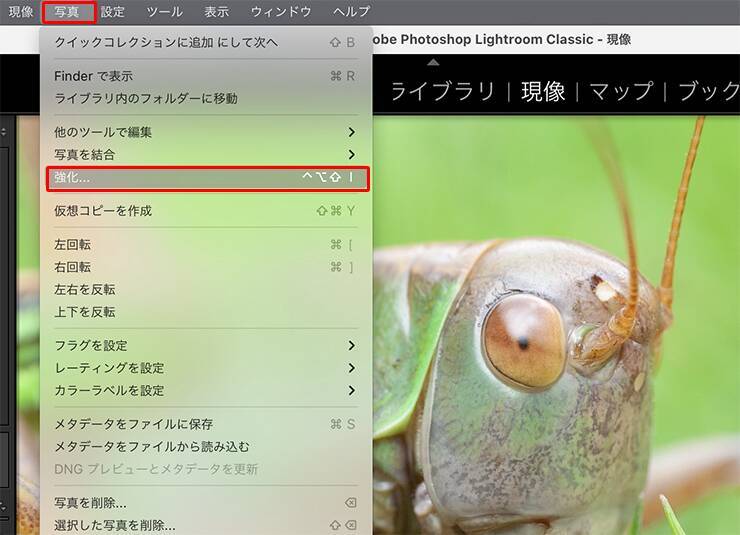Select 選択した写真を削除... menu item
The width and height of the screenshot is (740, 535).
tap(206, 525)
